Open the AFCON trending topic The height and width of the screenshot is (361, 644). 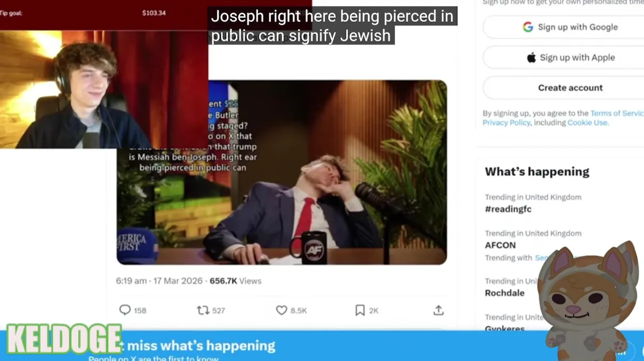click(x=500, y=245)
